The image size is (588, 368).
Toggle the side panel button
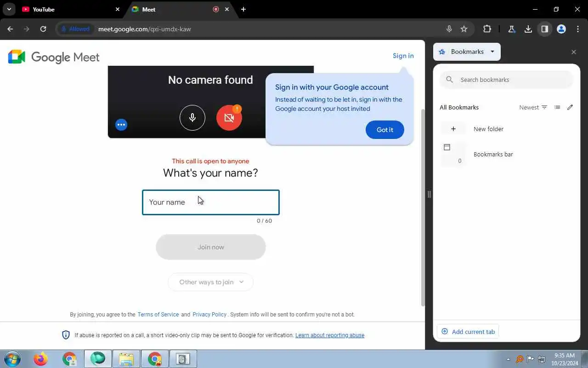[x=545, y=29]
